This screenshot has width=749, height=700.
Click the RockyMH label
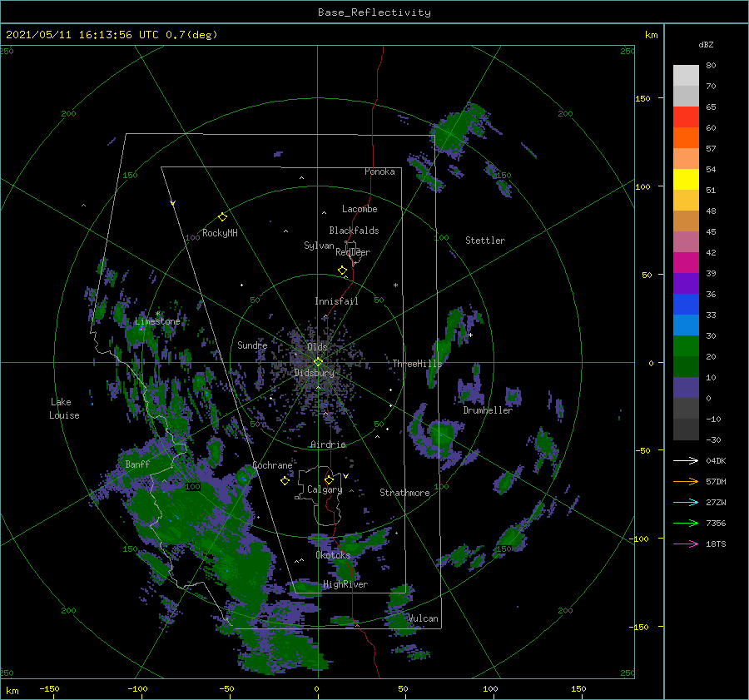point(220,233)
